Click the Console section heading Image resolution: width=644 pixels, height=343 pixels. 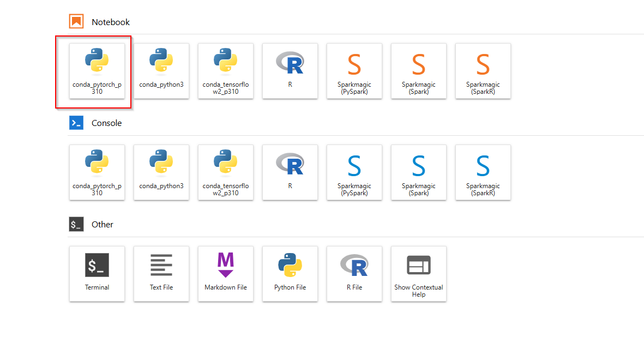pos(106,123)
